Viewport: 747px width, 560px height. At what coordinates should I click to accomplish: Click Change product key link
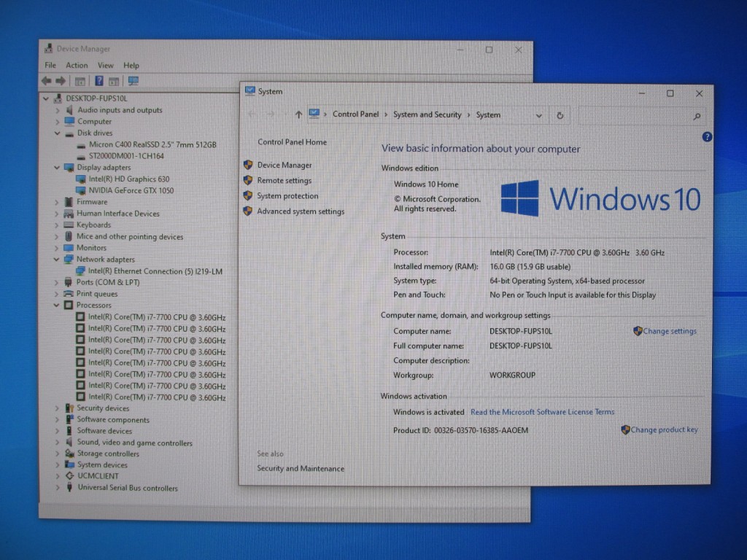[664, 429]
